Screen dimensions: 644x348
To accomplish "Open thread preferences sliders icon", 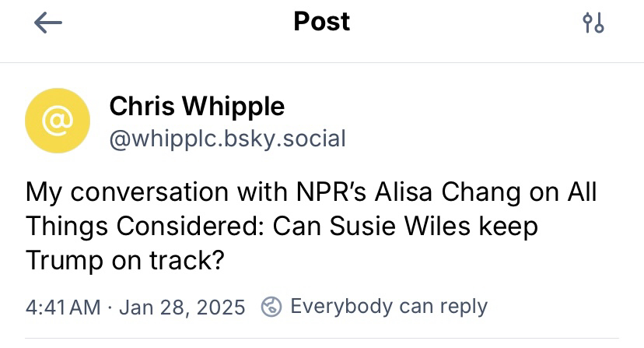I will (x=593, y=23).
